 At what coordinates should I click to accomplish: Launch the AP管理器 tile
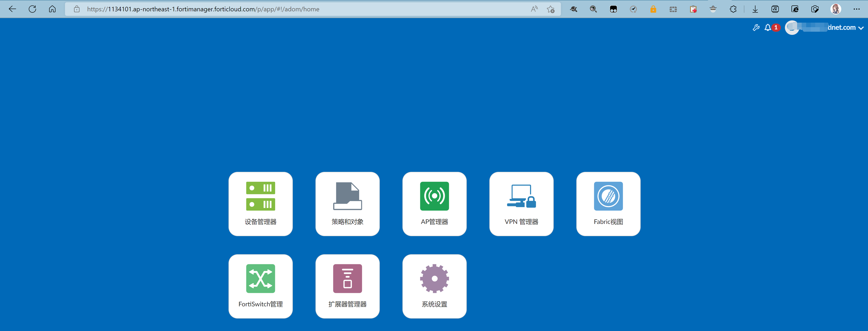click(434, 204)
